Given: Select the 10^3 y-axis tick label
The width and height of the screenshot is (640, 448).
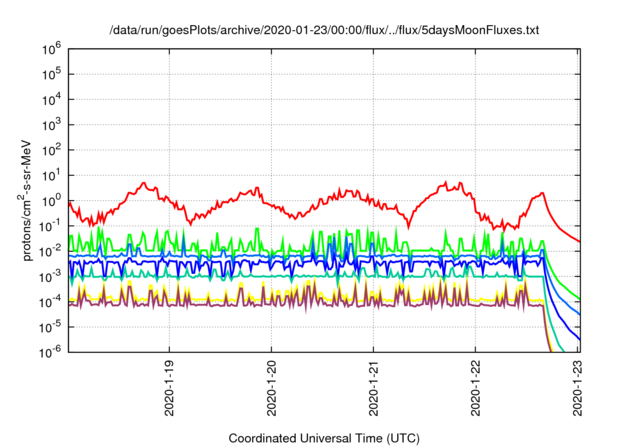Looking at the screenshot, I should tap(52, 126).
